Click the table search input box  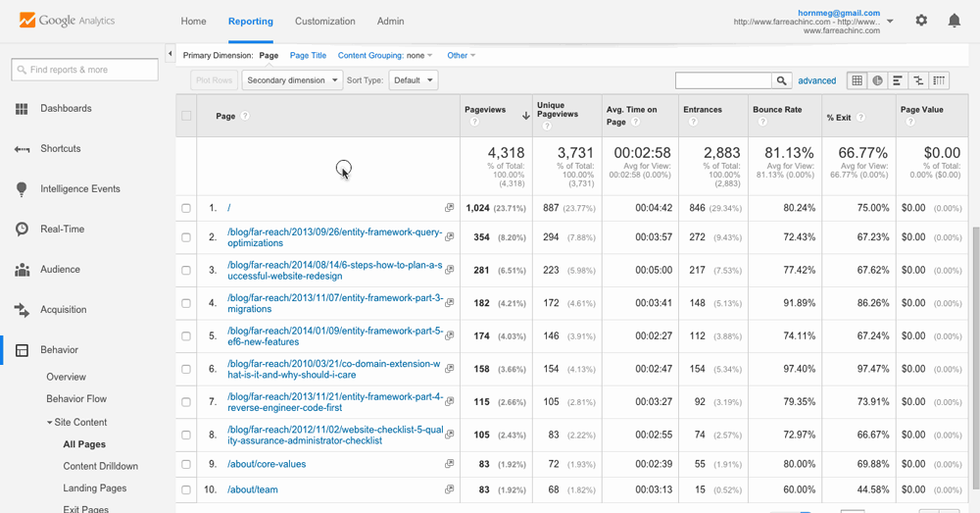[724, 80]
